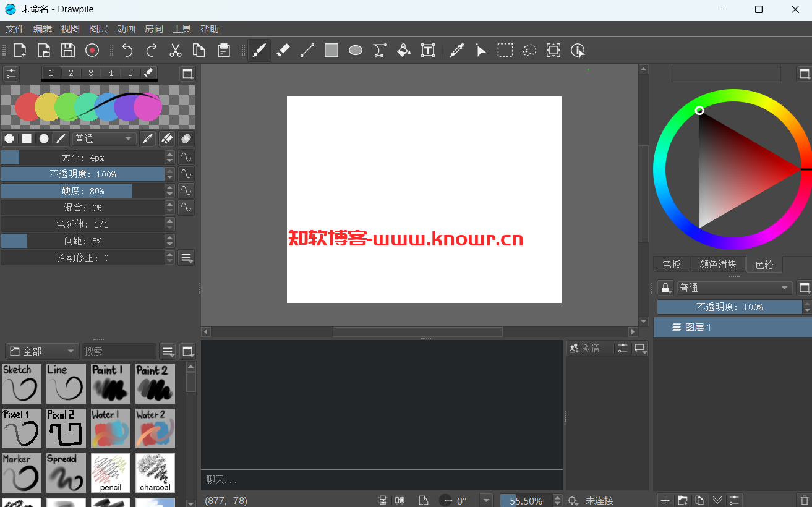This screenshot has width=812, height=507.
Task: Select round pixel brush shape
Action: point(9,138)
